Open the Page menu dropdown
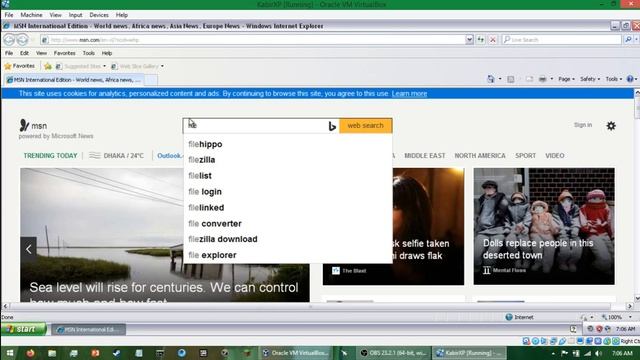640x360 pixels. click(x=567, y=79)
